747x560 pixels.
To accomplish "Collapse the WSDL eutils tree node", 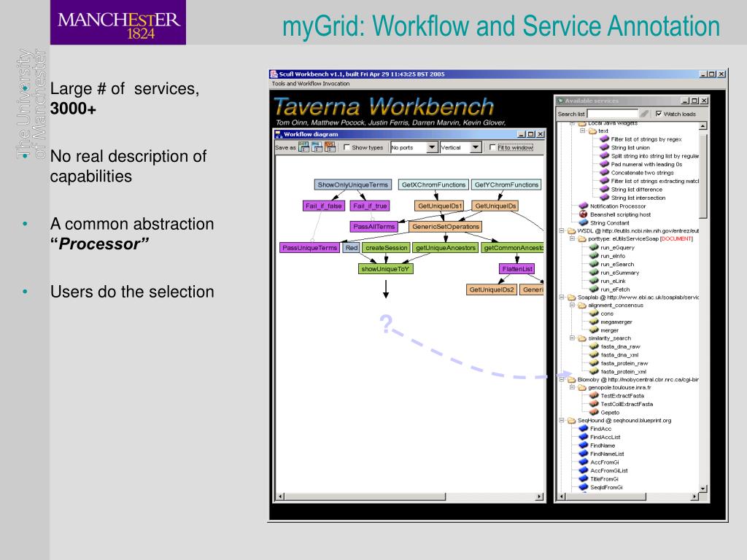I will 562,230.
